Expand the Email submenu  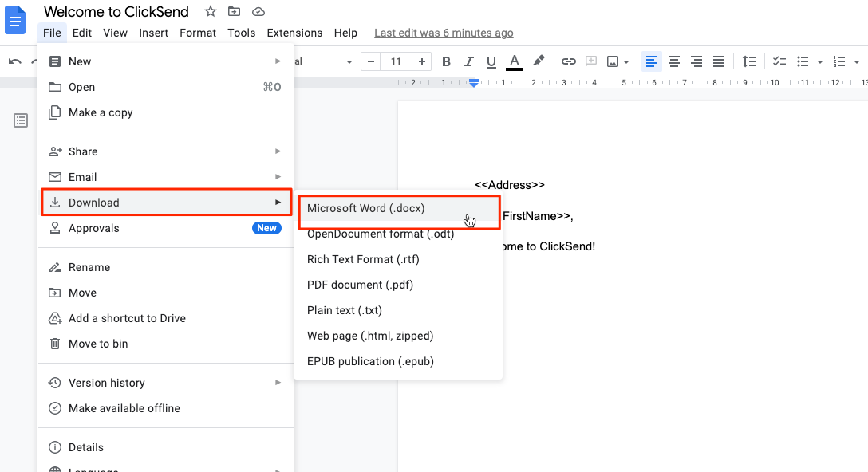point(165,177)
